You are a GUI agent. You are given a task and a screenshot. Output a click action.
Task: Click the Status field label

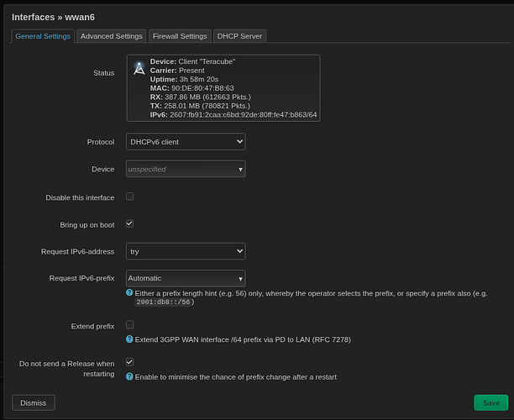(x=103, y=73)
